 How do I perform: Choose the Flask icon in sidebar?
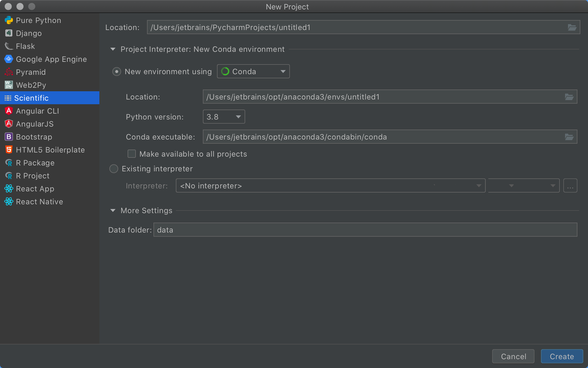[9, 46]
